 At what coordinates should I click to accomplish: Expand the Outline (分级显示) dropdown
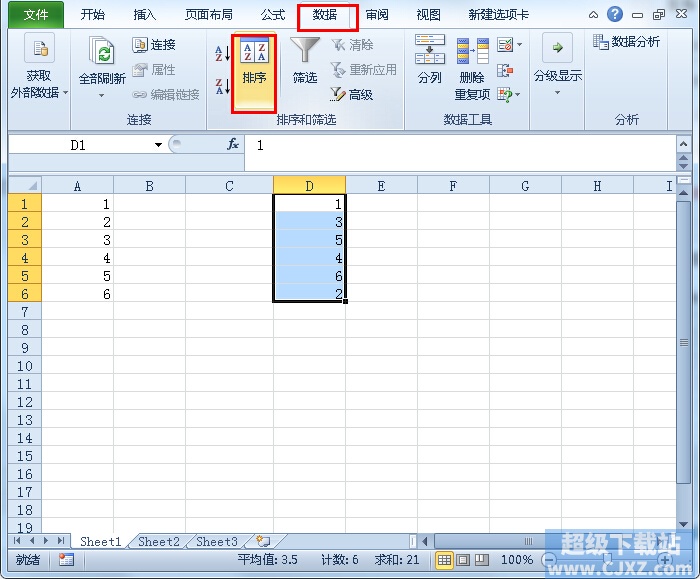point(557,92)
